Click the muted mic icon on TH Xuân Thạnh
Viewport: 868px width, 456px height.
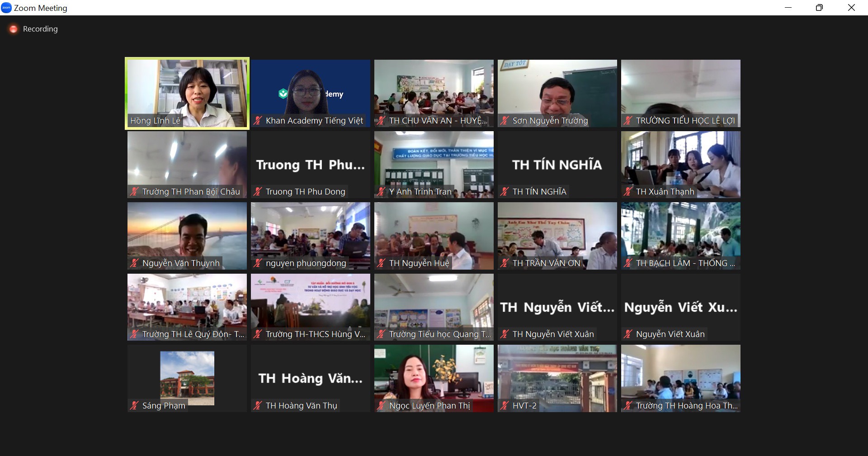coord(628,192)
